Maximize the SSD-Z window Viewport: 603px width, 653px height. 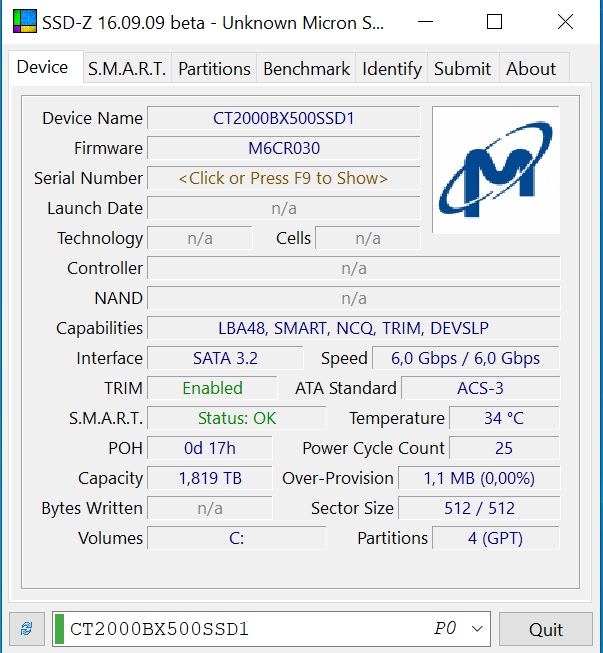494,22
